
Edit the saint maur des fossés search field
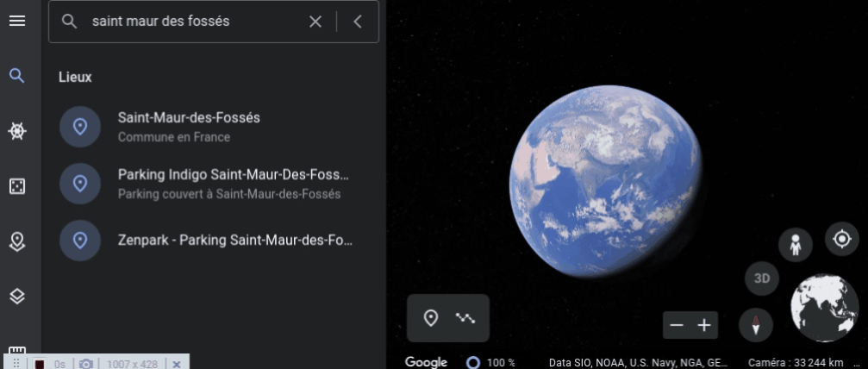194,22
